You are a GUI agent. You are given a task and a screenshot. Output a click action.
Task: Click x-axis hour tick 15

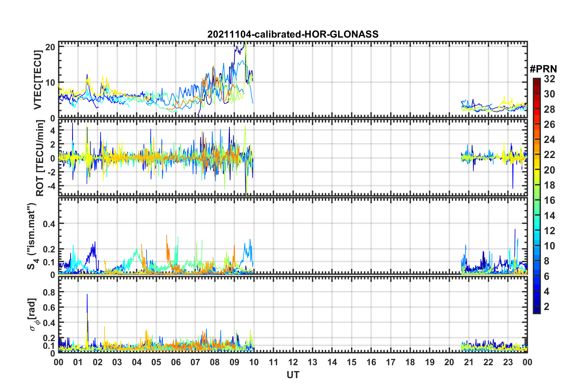point(352,362)
